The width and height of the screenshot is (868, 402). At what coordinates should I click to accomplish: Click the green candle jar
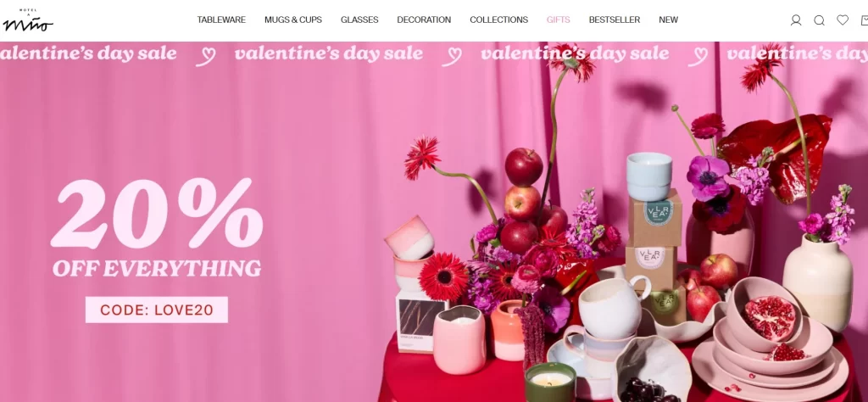coord(550,382)
